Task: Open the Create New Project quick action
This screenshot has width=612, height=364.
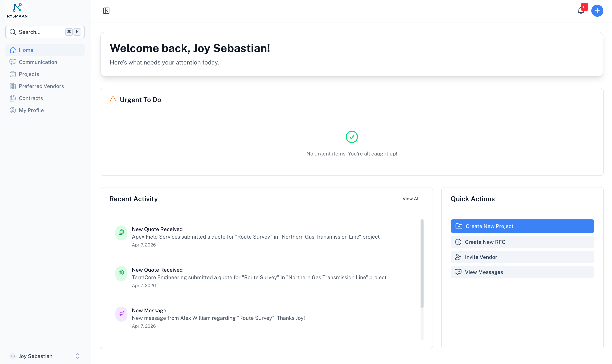Action: coord(522,226)
